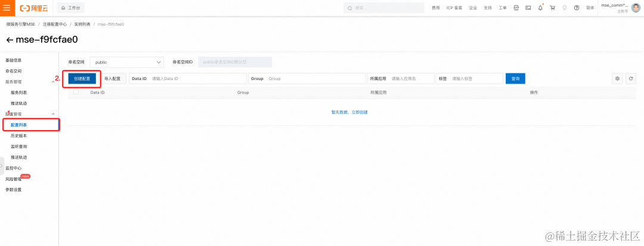The height and width of the screenshot is (246, 644).
Task: Open 命名空间 in the sidebar
Action: [x=14, y=71]
